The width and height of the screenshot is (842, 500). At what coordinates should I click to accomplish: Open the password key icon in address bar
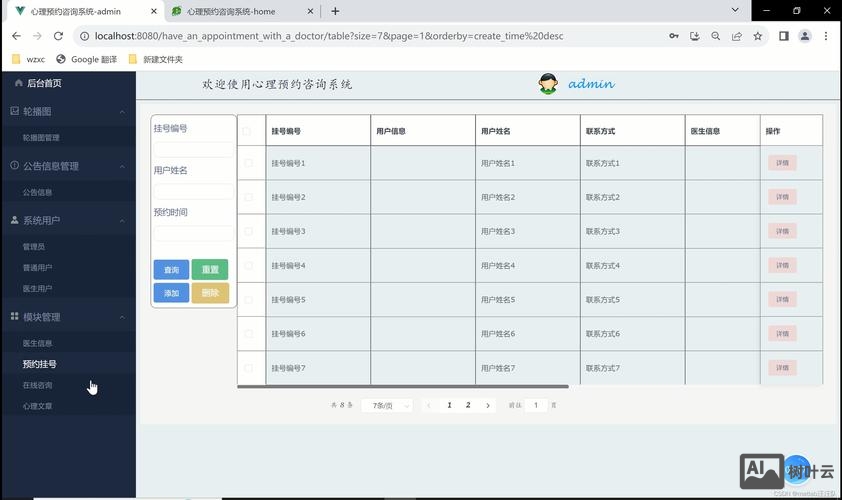(673, 36)
